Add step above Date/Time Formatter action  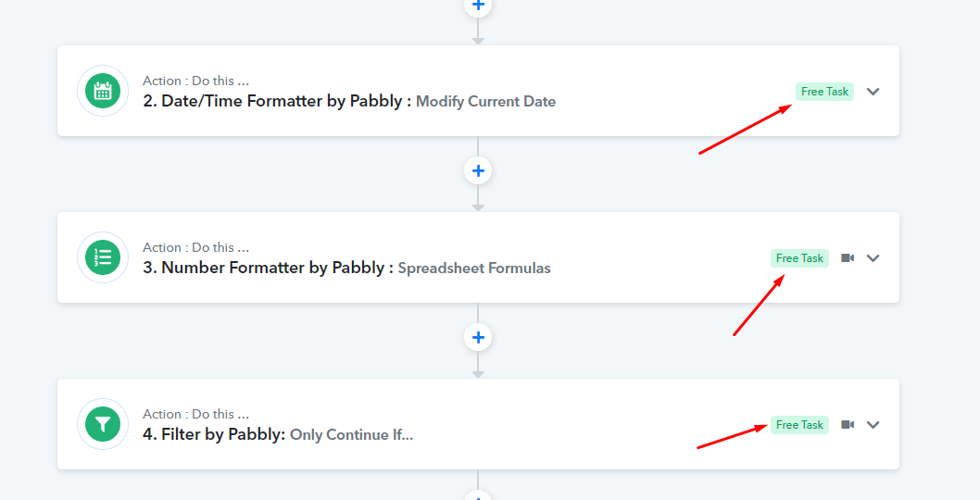[x=478, y=6]
